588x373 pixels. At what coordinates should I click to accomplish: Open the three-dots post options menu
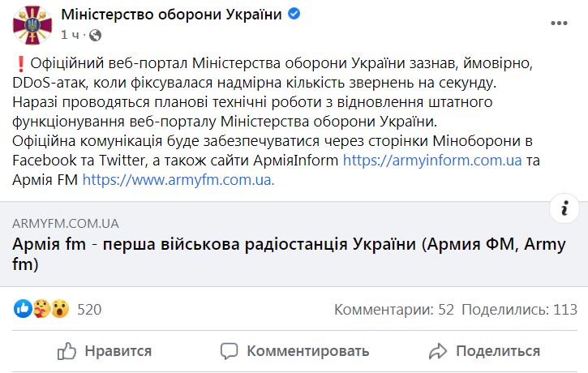[559, 24]
